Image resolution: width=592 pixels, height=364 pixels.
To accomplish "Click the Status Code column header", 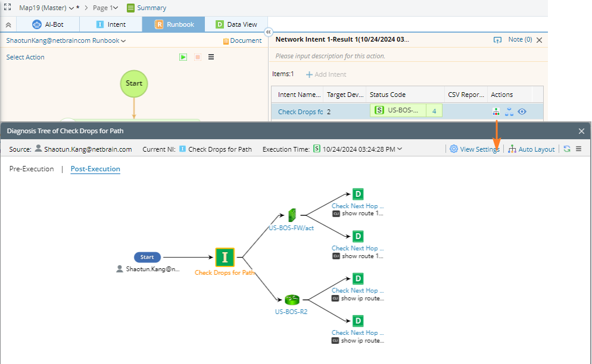I will (387, 95).
